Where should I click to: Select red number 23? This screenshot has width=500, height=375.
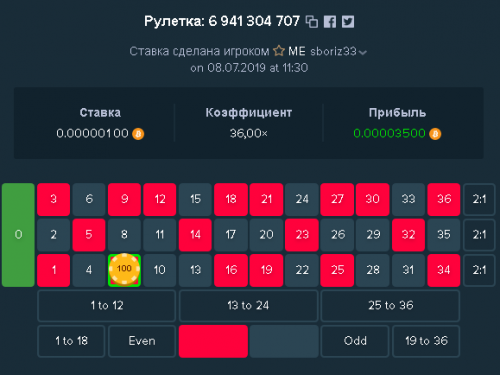pyautogui.click(x=302, y=235)
